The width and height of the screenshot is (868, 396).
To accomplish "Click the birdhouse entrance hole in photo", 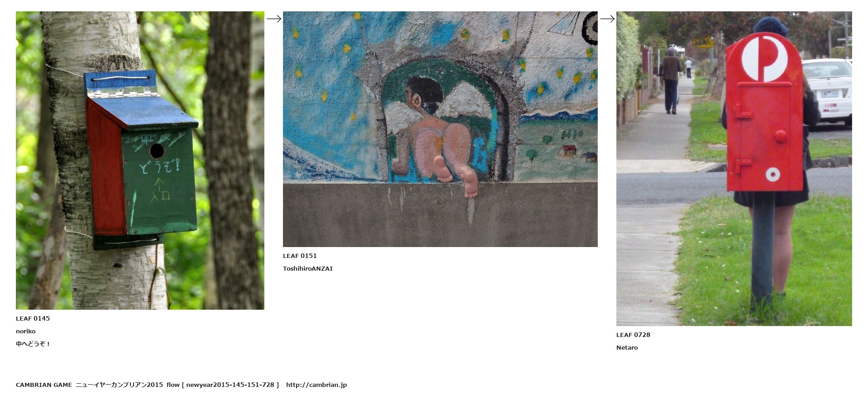I will (157, 150).
